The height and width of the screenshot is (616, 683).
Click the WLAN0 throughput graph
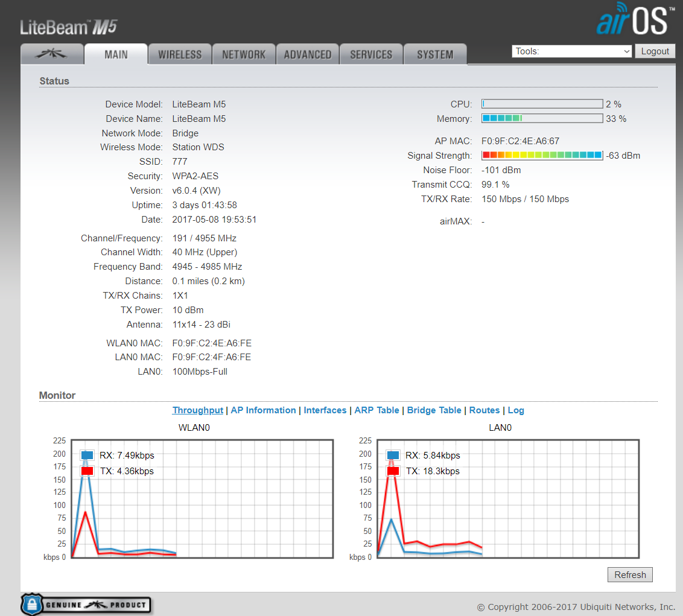click(x=202, y=499)
